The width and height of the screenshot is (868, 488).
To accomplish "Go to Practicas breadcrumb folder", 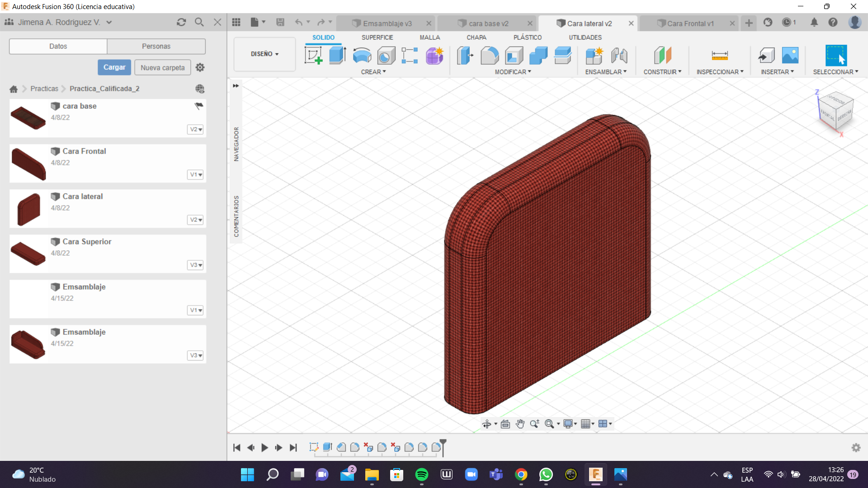I will (44, 89).
